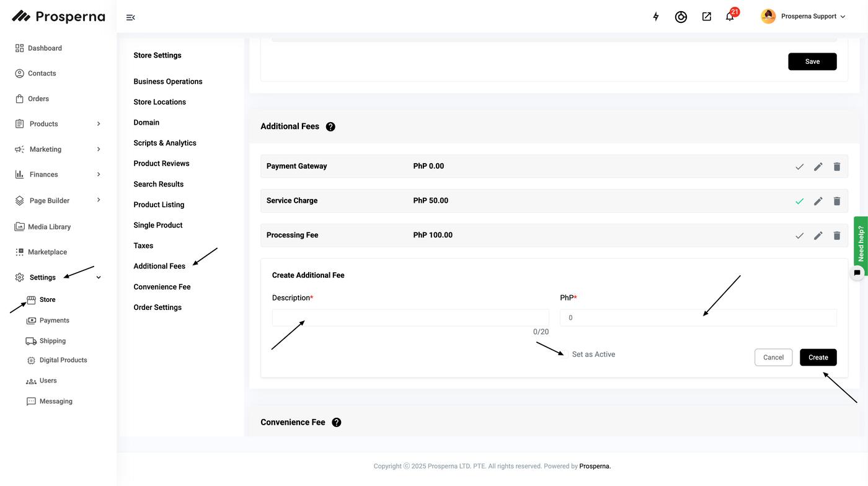Toggle active checkmark for Payment Gateway

(799, 166)
